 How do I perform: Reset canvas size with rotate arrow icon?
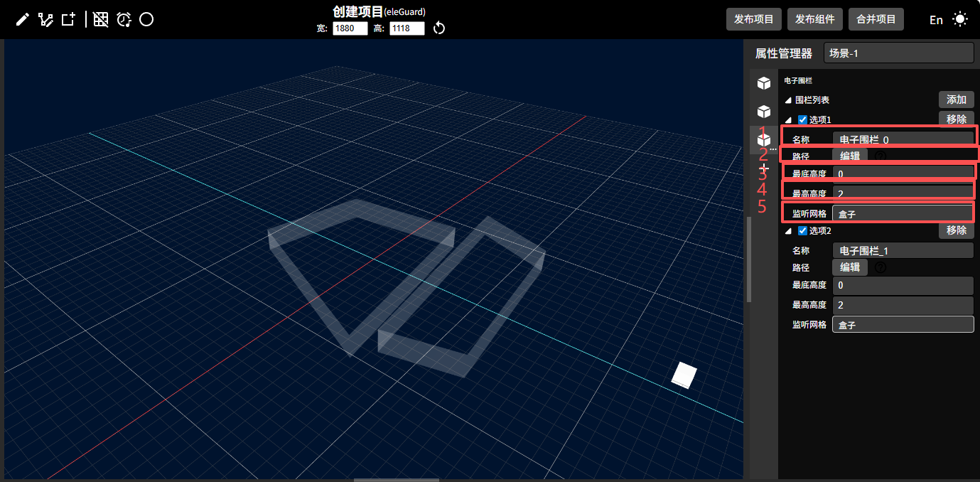(439, 28)
